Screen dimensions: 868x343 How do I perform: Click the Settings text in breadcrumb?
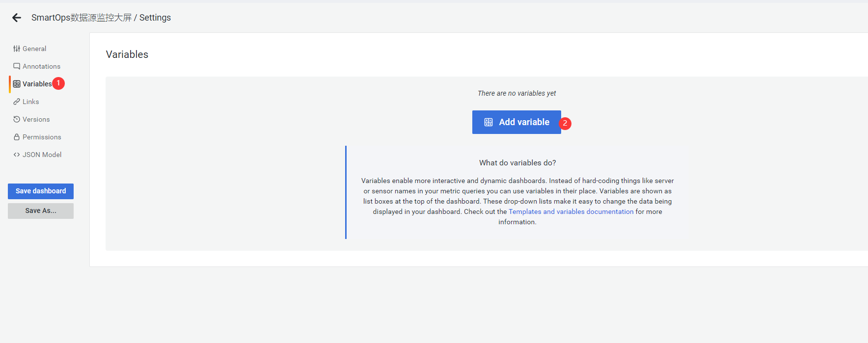pos(155,18)
